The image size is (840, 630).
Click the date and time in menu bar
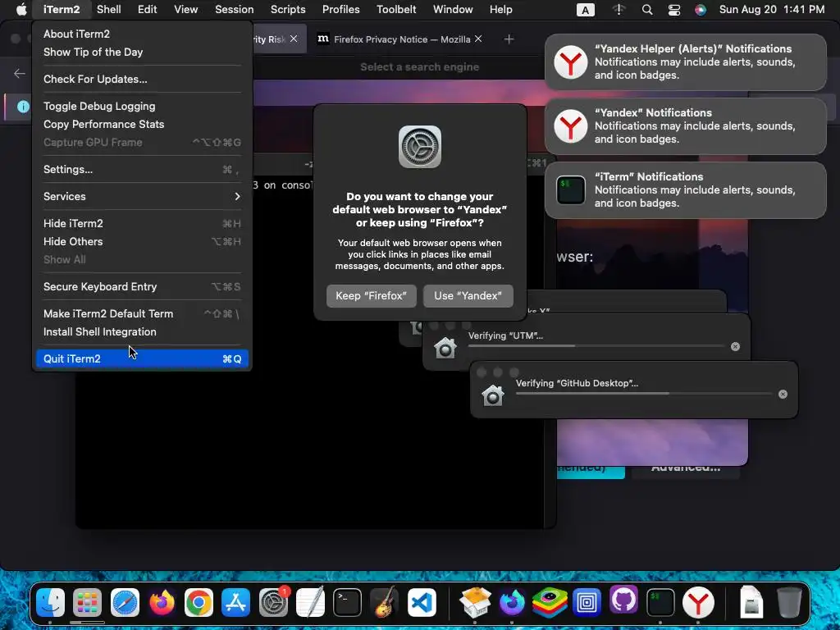(772, 10)
